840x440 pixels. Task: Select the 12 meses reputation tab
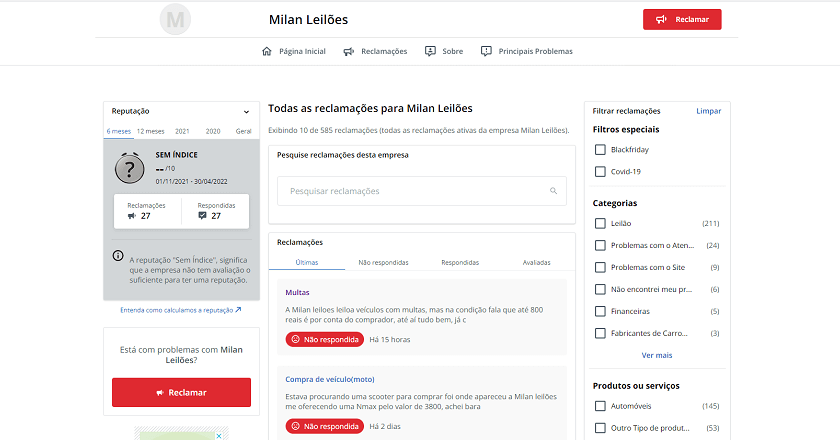(x=150, y=131)
